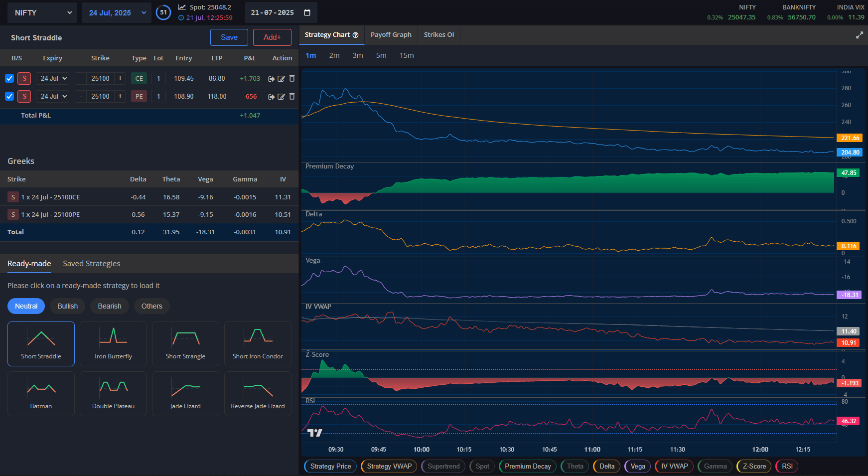
Task: Toggle the IV VWAP indicator chip
Action: pos(674,467)
